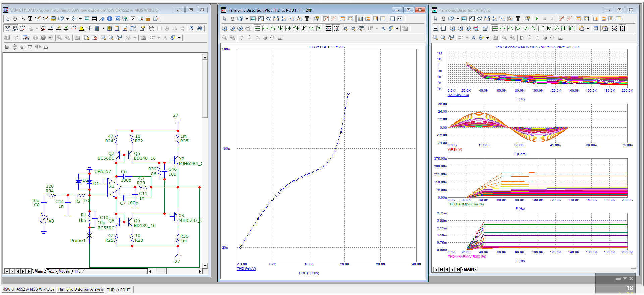The height and width of the screenshot is (295, 644).
Task: Click the binoculars find icon in the schematic toolbar
Action: 200,28
